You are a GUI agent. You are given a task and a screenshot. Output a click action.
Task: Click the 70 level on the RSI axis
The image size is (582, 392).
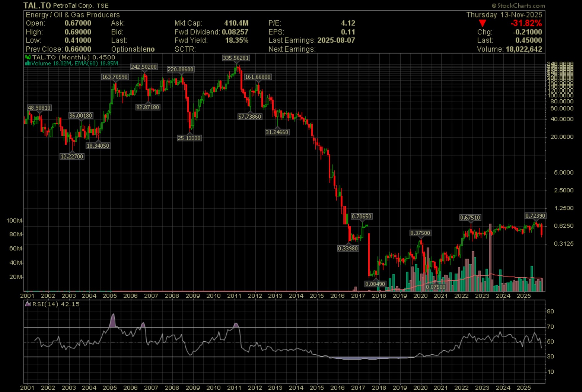(x=551, y=327)
